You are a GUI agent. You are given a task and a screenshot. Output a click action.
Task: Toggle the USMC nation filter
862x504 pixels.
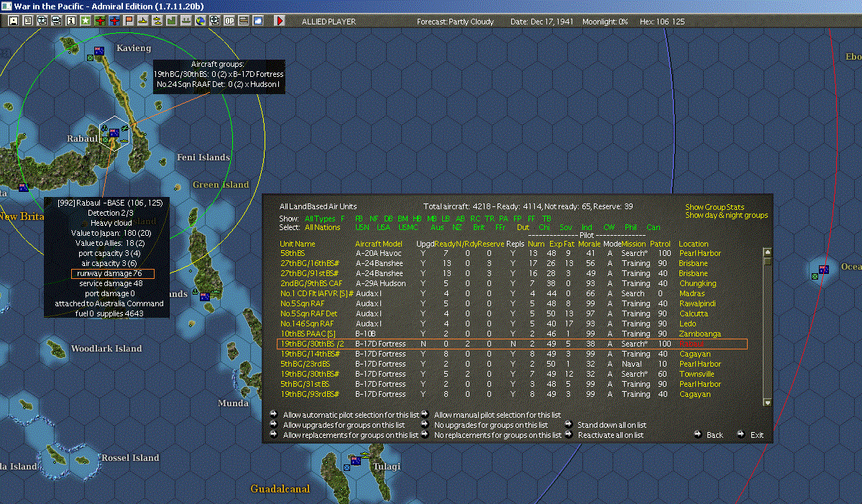(408, 227)
